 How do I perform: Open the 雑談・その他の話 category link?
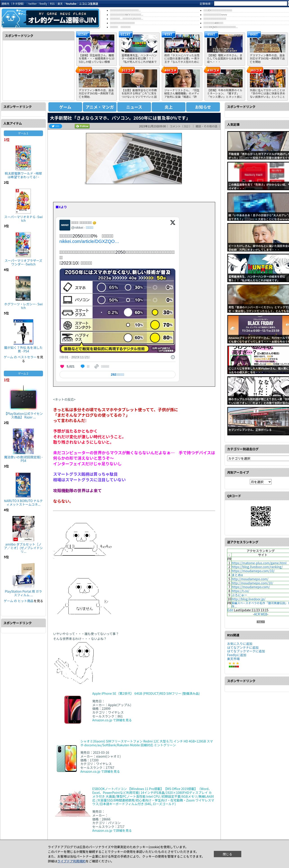(206, 126)
